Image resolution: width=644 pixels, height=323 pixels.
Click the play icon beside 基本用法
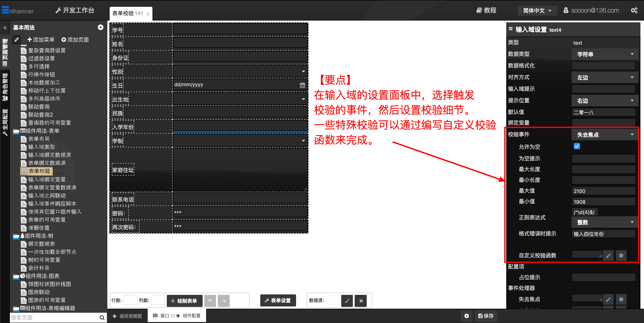point(100,27)
